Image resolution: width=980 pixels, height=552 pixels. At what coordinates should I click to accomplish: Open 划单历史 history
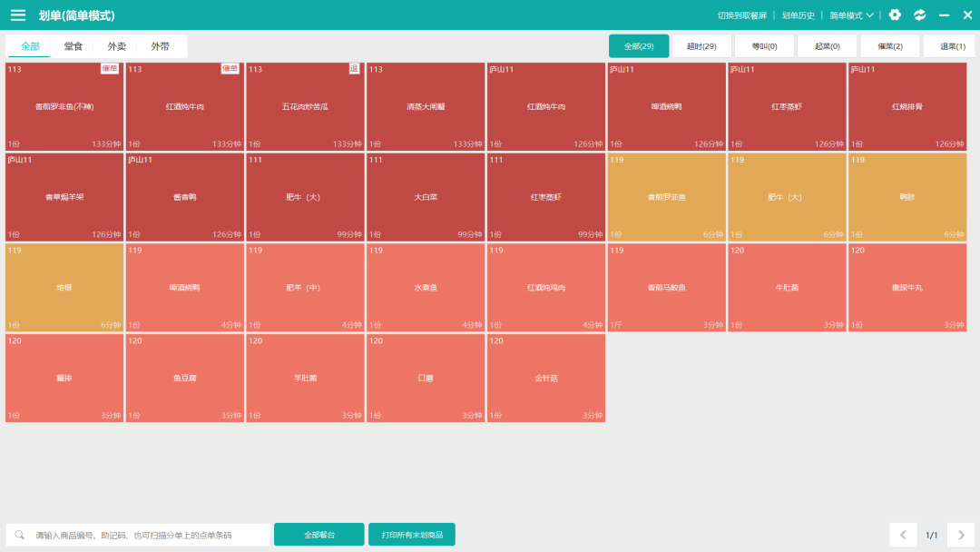pos(799,15)
